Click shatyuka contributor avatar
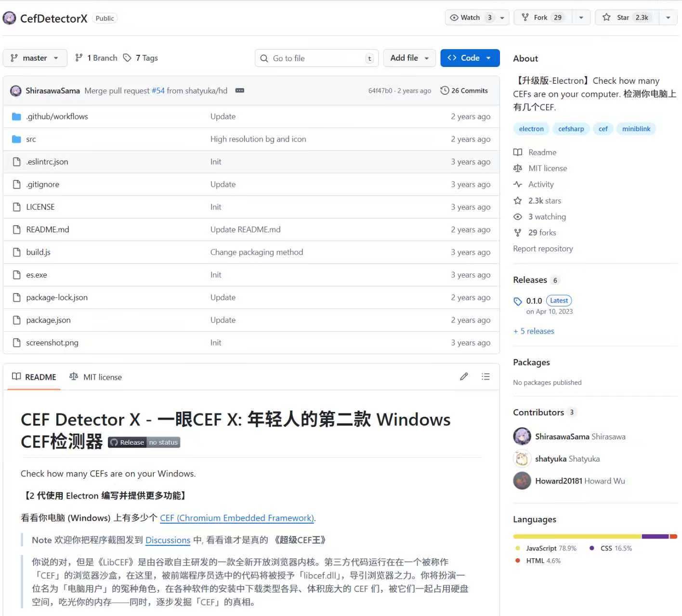 click(x=522, y=459)
